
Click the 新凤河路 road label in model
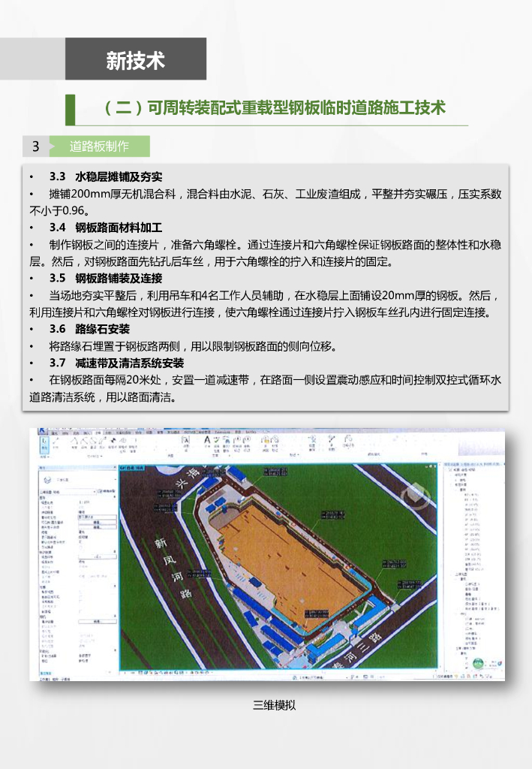pos(174,568)
